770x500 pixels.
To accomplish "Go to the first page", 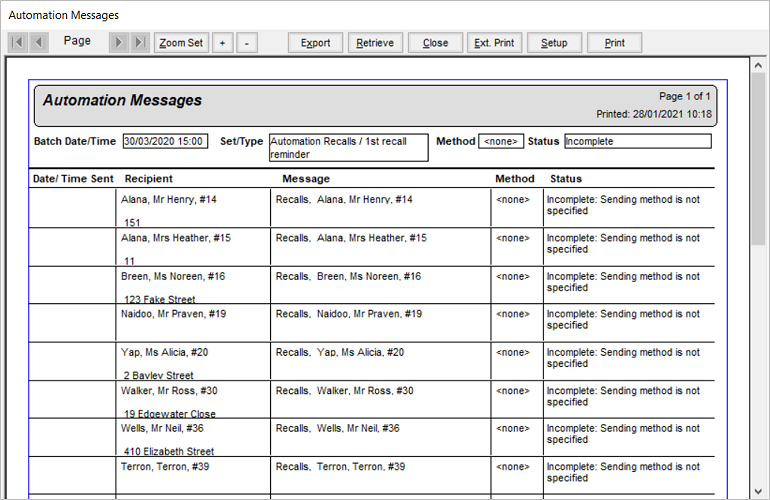I will (18, 43).
